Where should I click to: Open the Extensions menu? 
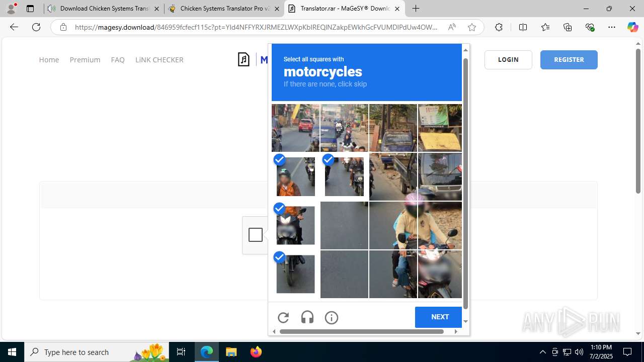click(x=499, y=27)
